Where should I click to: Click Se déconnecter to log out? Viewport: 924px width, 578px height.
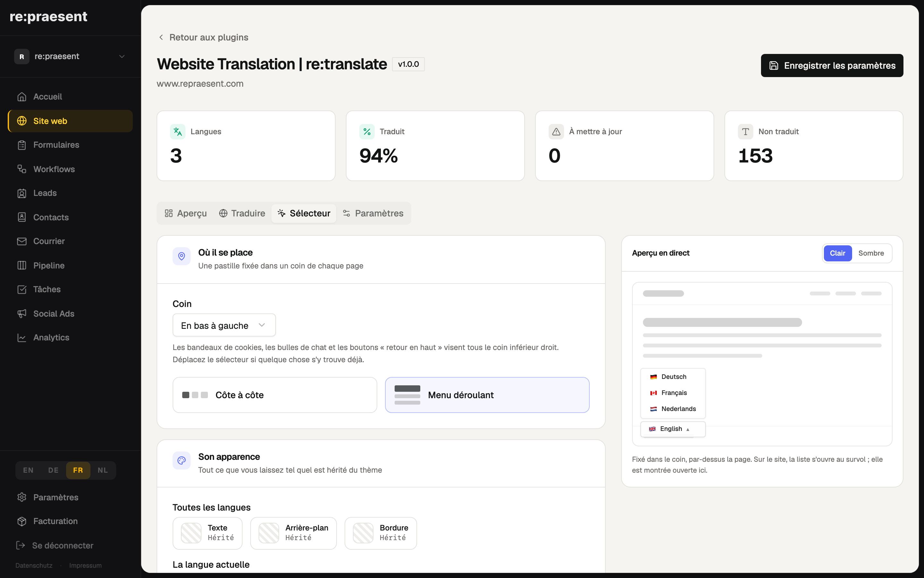pos(55,545)
